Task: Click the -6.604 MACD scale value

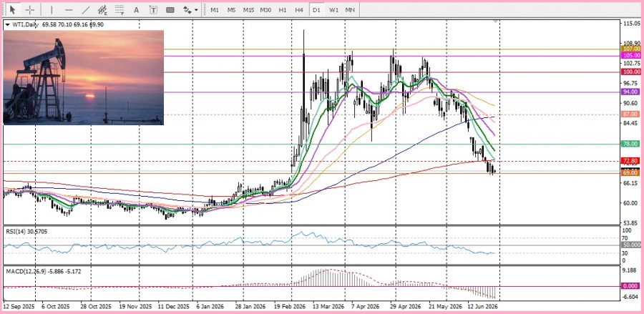Action: (631, 297)
